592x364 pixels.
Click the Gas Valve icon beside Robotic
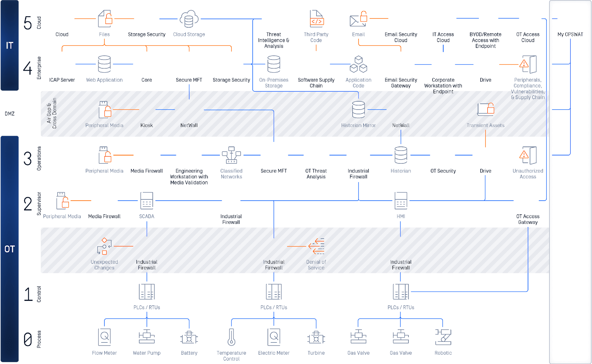tap(401, 337)
